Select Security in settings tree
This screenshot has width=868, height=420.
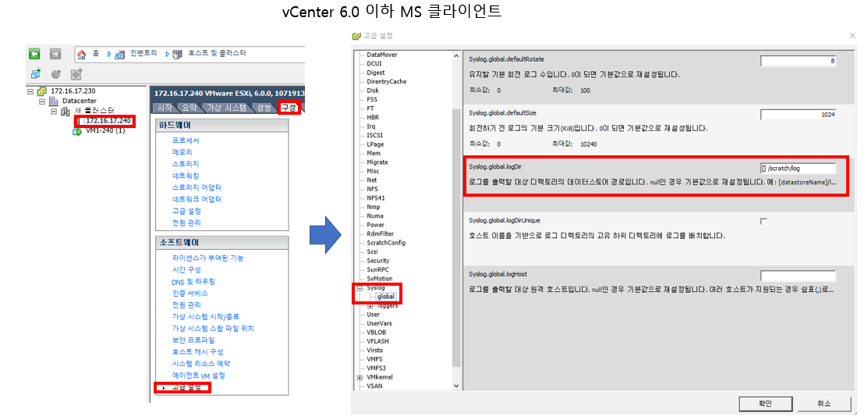click(378, 261)
